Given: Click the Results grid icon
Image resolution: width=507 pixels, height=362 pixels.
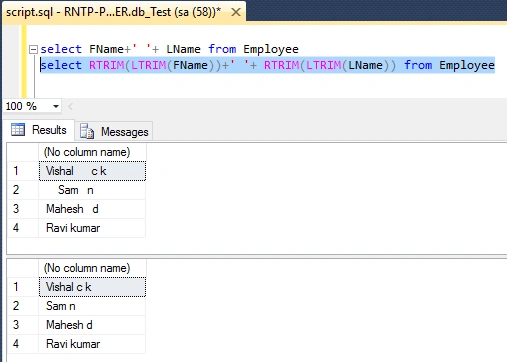Looking at the screenshot, I should pyautogui.click(x=18, y=129).
